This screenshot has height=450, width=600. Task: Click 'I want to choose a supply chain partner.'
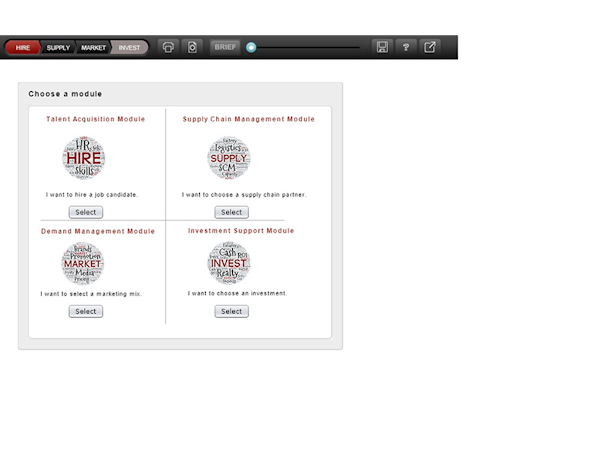point(244,194)
